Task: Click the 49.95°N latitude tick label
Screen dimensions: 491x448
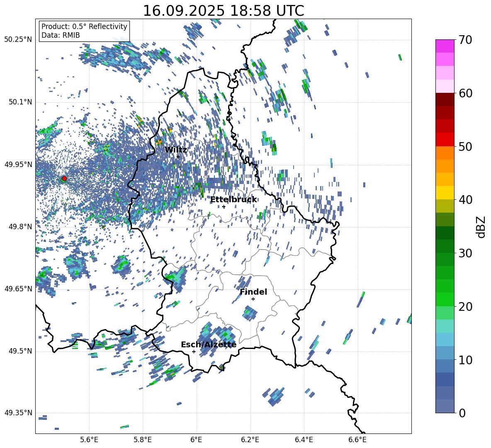Action: [18, 164]
